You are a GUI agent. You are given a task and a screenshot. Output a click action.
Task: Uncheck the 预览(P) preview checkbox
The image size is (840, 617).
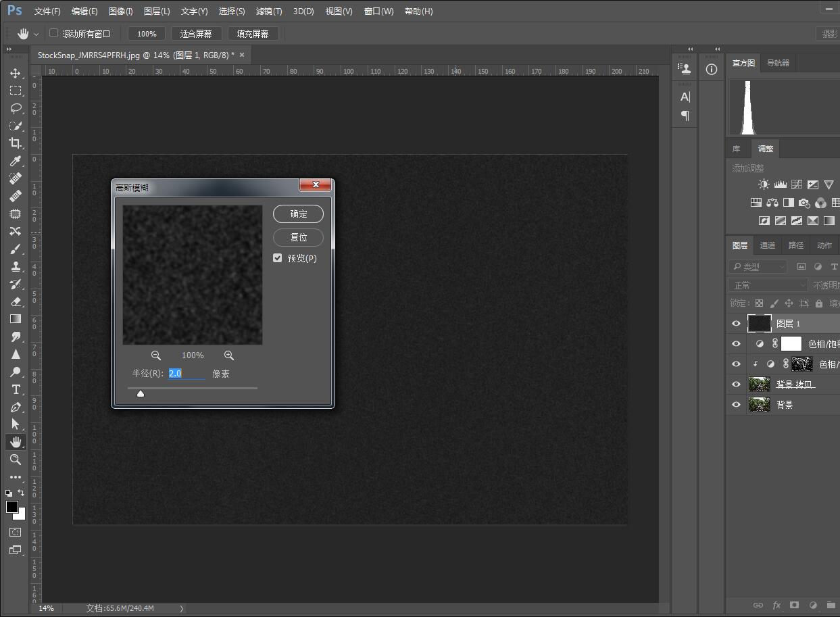(x=277, y=258)
